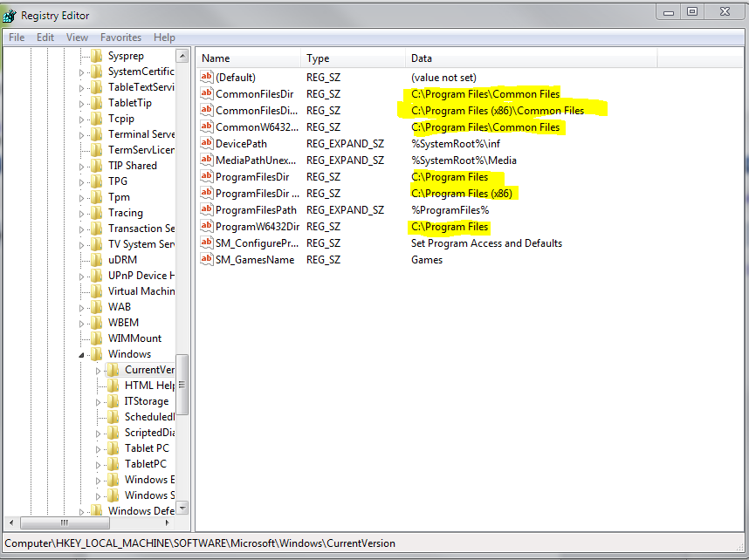Click the TPG folder icon
This screenshot has height=560, width=749.
pyautogui.click(x=97, y=181)
